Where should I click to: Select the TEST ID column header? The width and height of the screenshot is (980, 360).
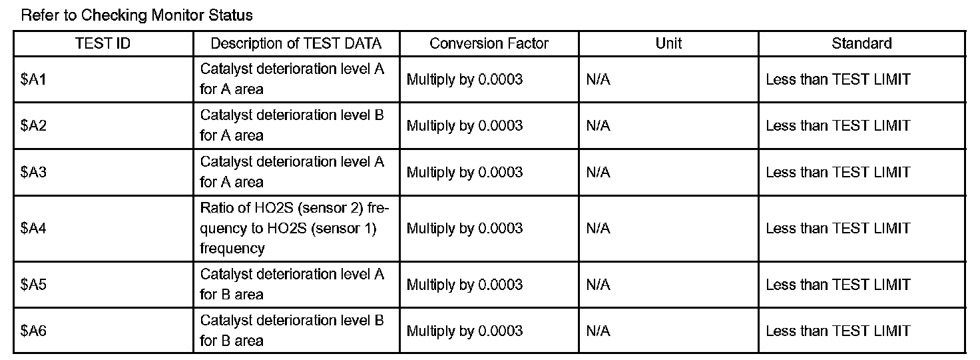pos(103,44)
